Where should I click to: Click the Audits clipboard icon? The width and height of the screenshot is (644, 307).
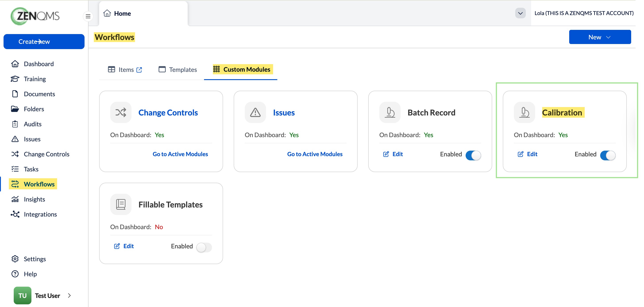point(15,124)
